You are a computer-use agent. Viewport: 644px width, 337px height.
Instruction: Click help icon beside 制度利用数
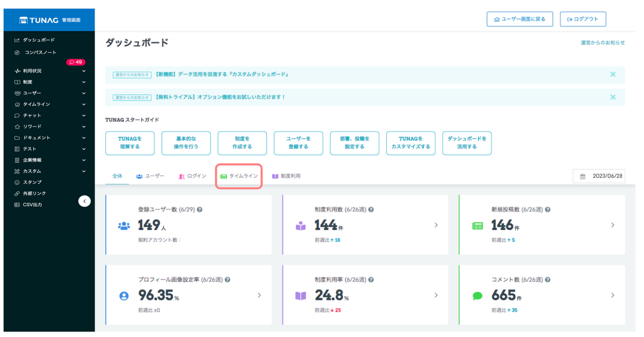[371, 209]
